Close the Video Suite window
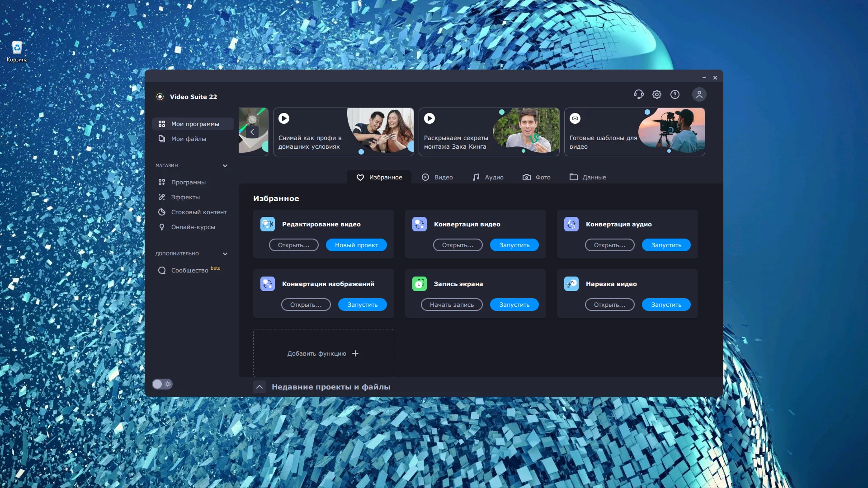 [715, 78]
